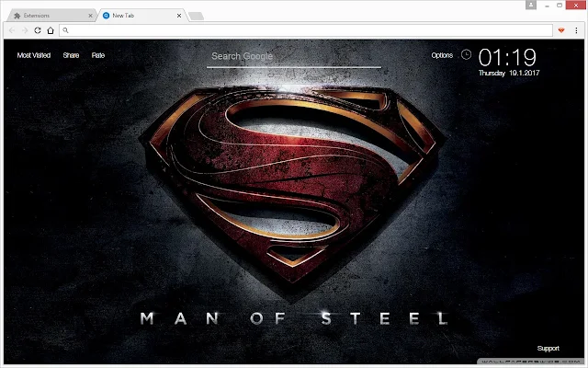Click the clock icon beside the time

point(466,55)
